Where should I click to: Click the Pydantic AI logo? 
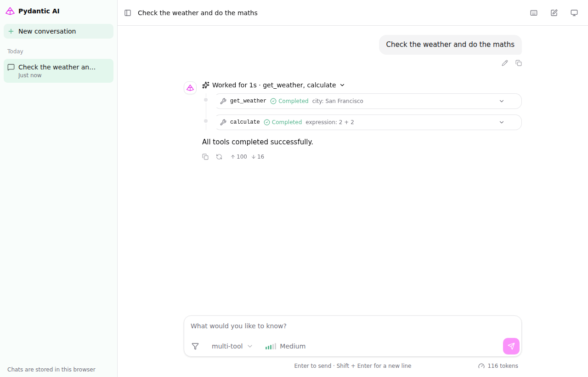point(10,11)
